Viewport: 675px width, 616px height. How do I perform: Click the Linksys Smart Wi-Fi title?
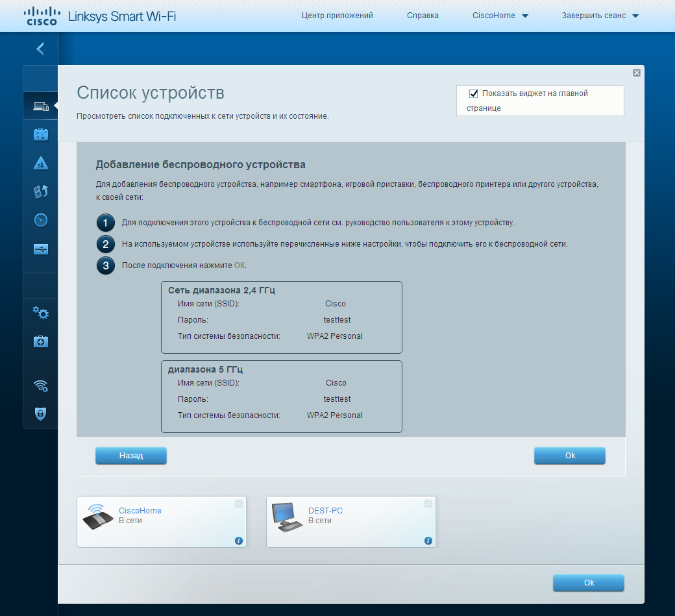pyautogui.click(x=122, y=16)
